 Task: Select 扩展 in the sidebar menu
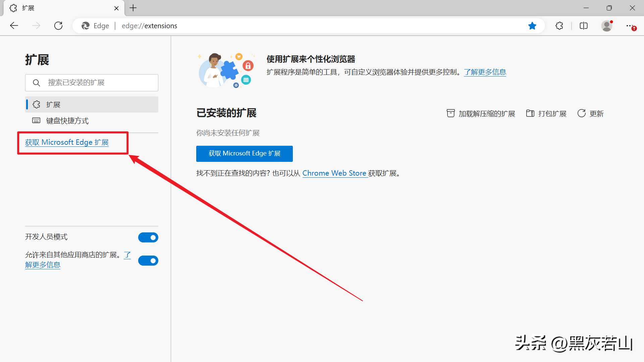(92, 104)
